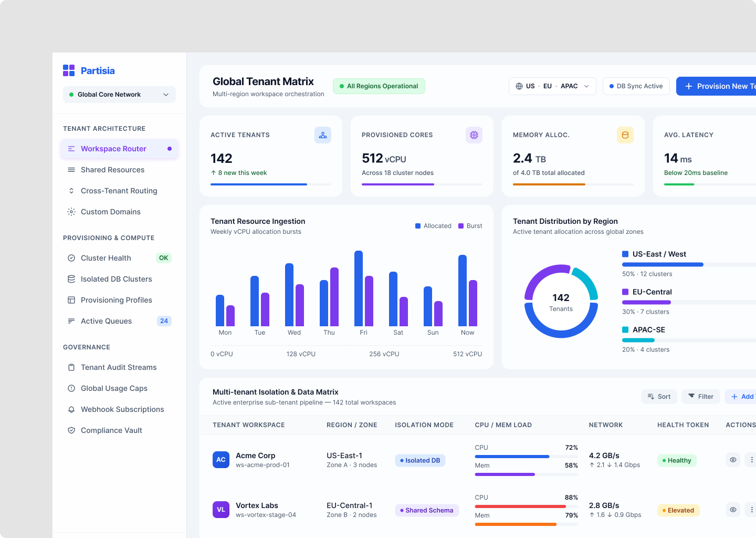The height and width of the screenshot is (538, 756).
Task: Toggle the Allocated series in chart legend
Action: tap(433, 226)
